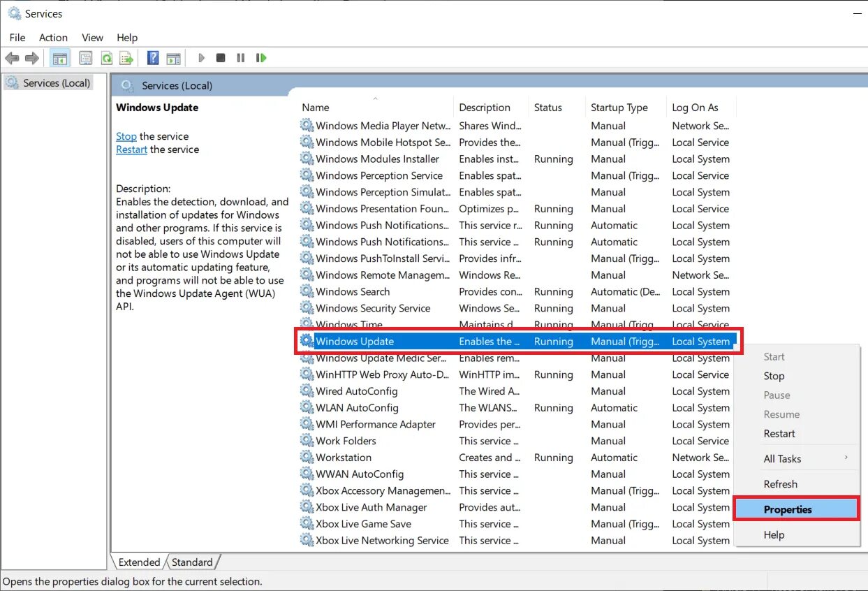This screenshot has height=591, width=868.
Task: Click Show/Hide Action Pane toolbar icon
Action: [x=173, y=58]
